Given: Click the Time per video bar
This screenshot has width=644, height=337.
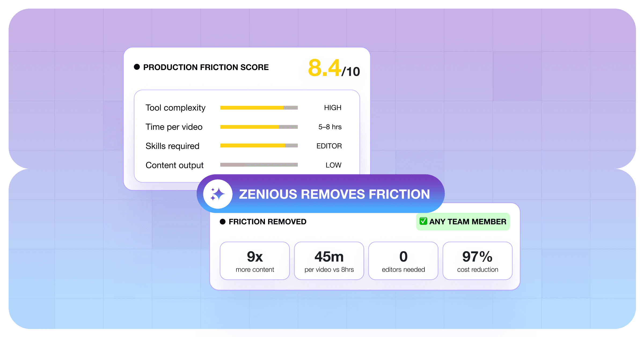Looking at the screenshot, I should pos(259,127).
